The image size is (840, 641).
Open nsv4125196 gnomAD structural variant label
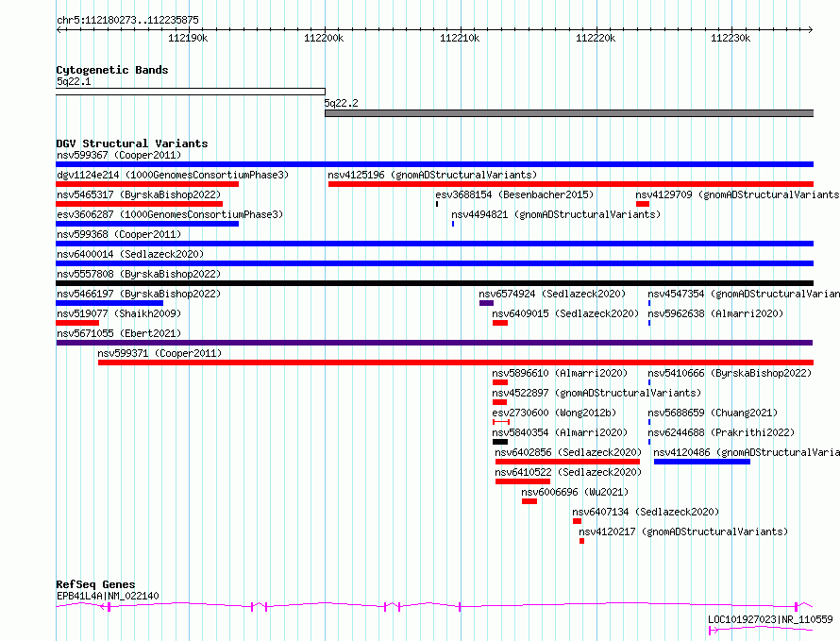tap(432, 175)
